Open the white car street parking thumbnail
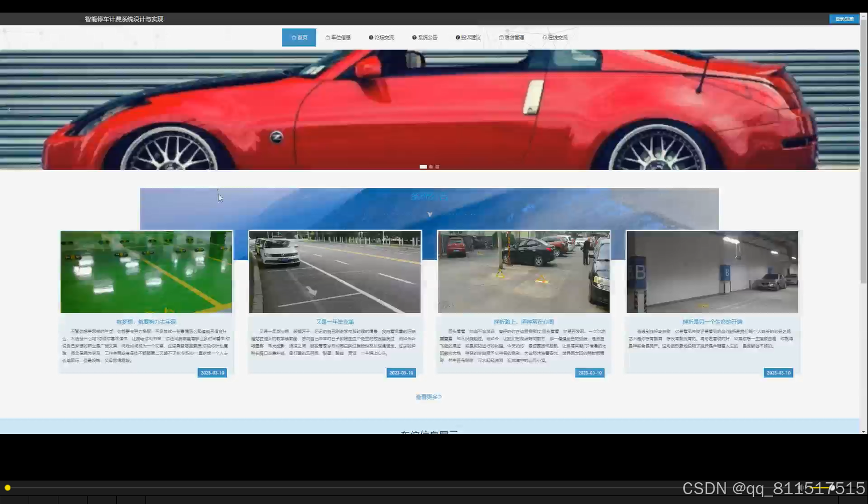Viewport: 868px width, 504px height. [335, 272]
